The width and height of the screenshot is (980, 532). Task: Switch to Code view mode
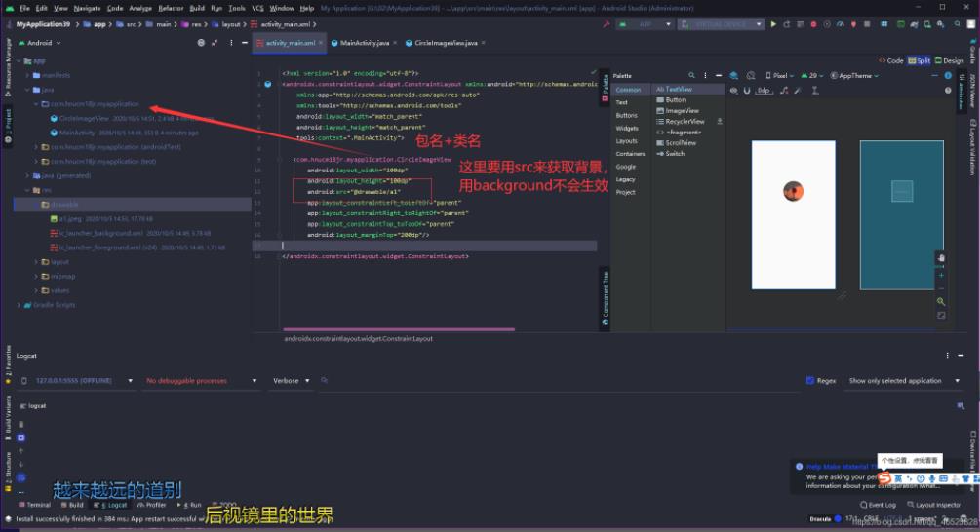tap(890, 60)
